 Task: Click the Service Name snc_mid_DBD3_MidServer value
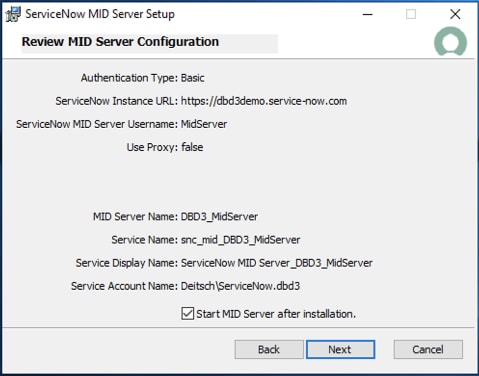241,240
